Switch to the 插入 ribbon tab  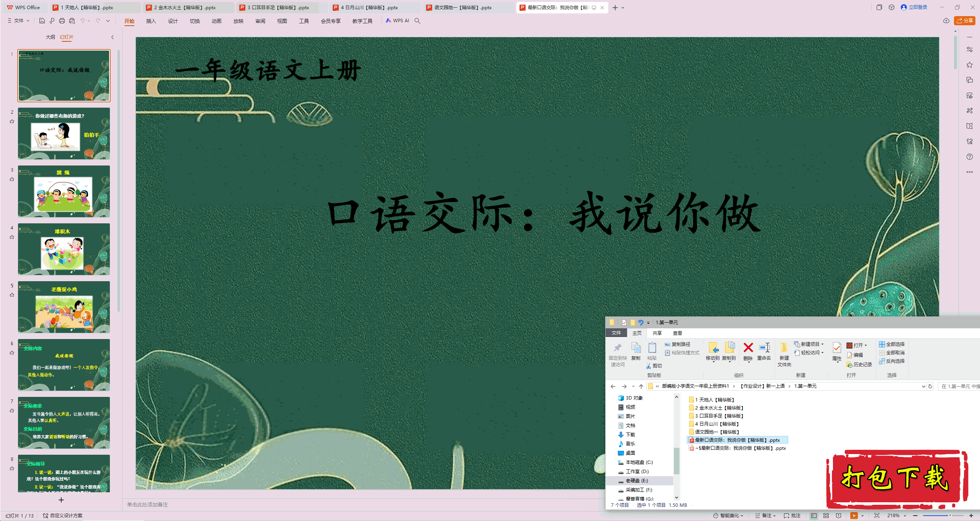click(x=151, y=21)
